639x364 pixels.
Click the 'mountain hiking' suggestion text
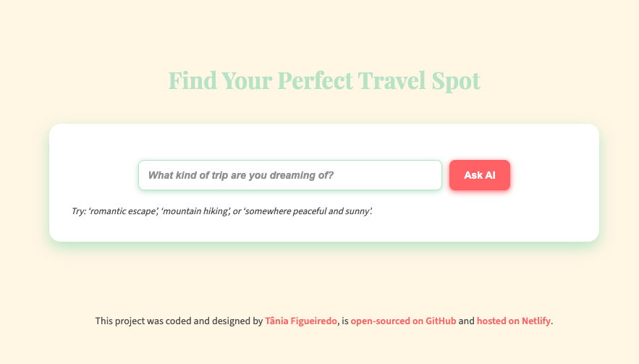pos(195,211)
